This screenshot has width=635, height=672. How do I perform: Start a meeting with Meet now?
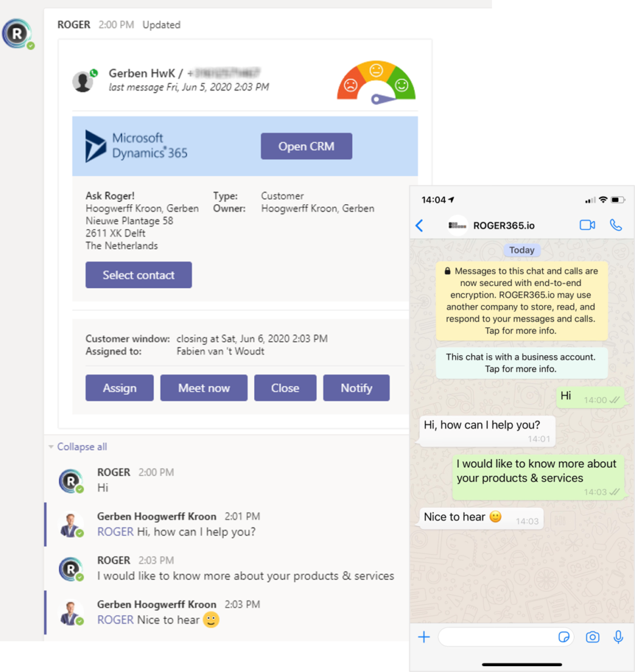204,388
